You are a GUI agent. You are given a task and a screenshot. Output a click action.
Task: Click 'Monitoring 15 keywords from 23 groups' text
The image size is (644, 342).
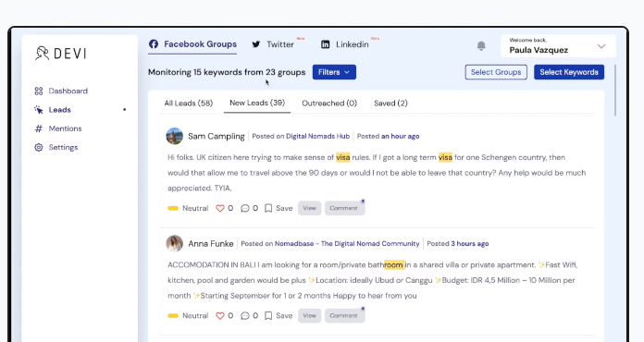pos(227,72)
